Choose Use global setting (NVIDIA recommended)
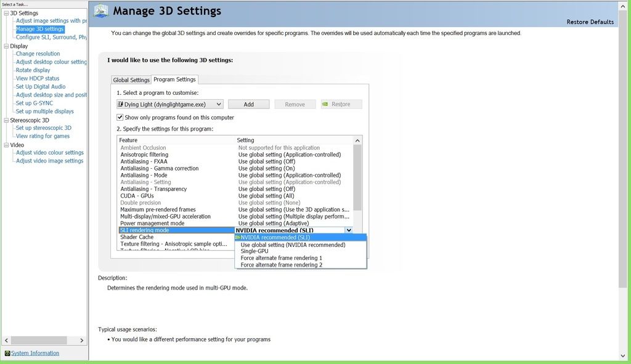This screenshot has width=631, height=364. click(301, 245)
